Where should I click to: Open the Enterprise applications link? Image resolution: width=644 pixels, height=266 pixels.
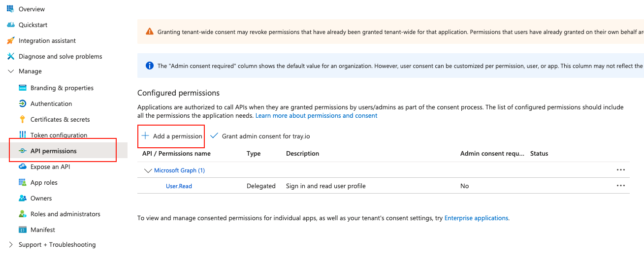point(476,218)
